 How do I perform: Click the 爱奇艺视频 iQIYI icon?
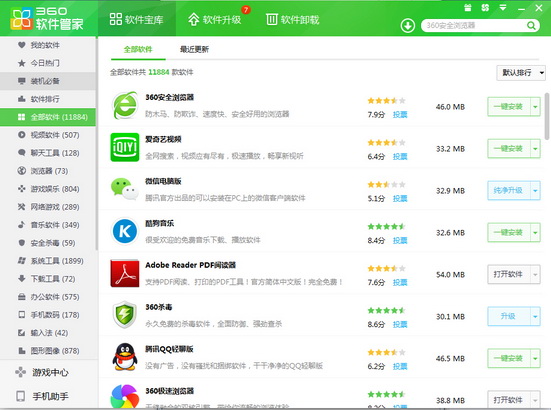click(125, 147)
